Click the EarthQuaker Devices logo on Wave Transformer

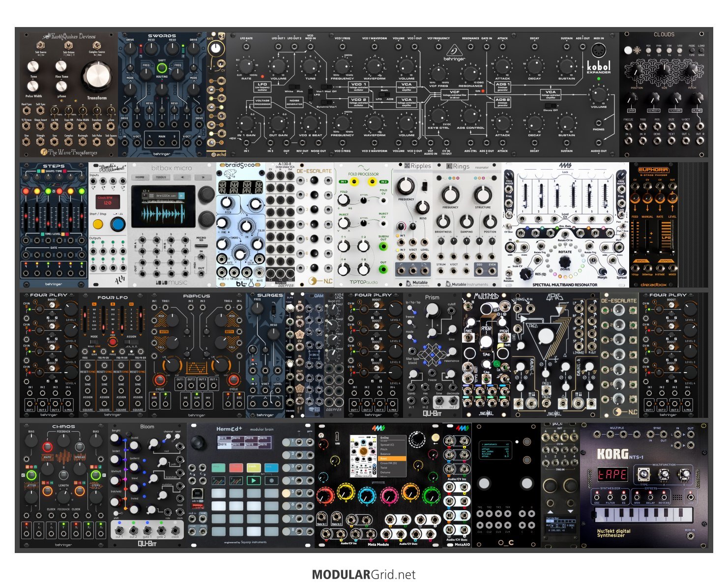70,36
